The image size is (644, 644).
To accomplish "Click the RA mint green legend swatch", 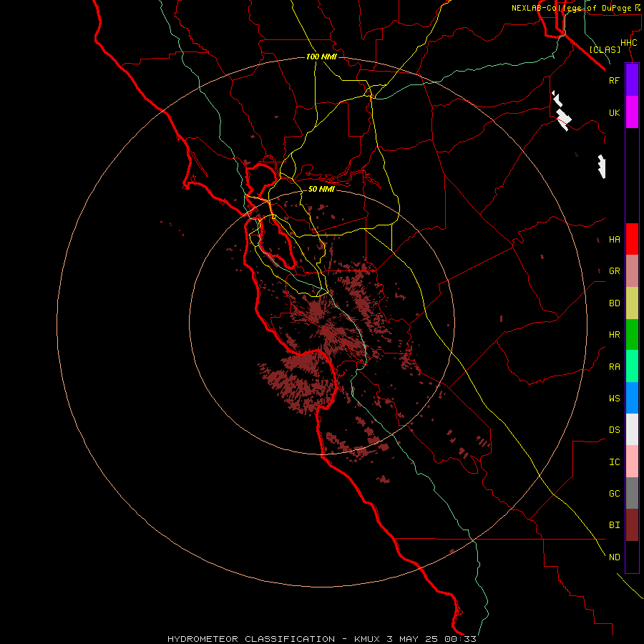I will point(632,366).
